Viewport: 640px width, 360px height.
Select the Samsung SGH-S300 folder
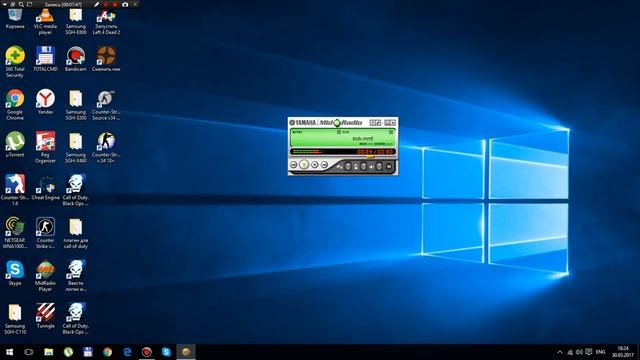point(76,104)
